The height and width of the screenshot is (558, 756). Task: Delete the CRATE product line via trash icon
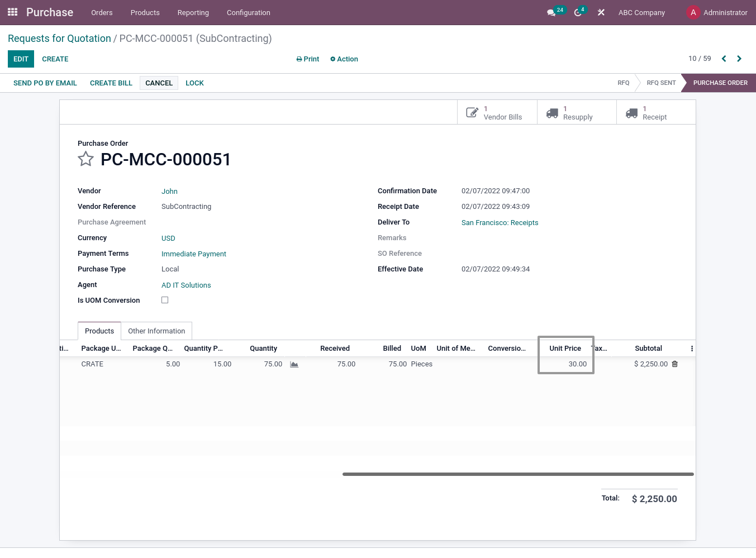click(674, 364)
